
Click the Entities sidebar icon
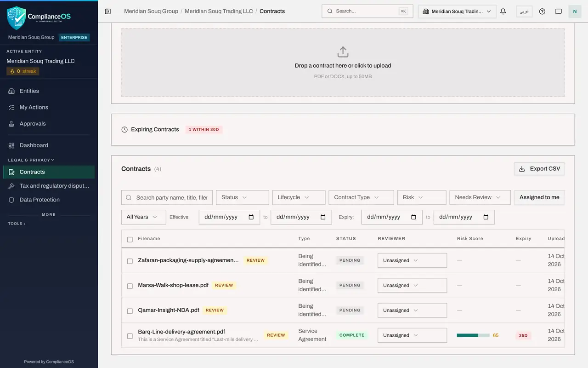[11, 91]
